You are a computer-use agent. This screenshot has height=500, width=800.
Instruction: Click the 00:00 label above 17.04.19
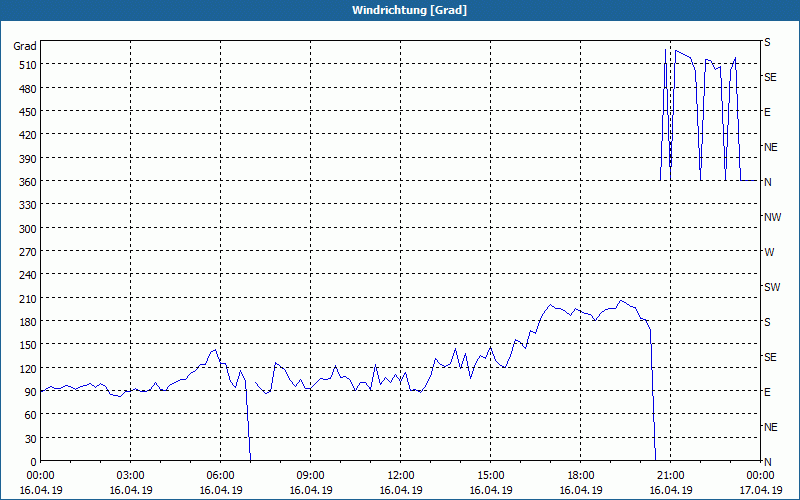click(760, 476)
